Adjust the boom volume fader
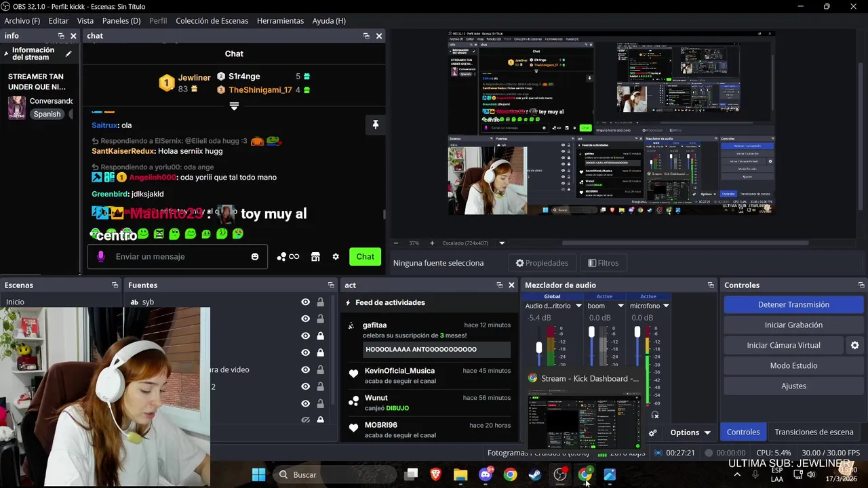868x488 pixels. coord(591,331)
